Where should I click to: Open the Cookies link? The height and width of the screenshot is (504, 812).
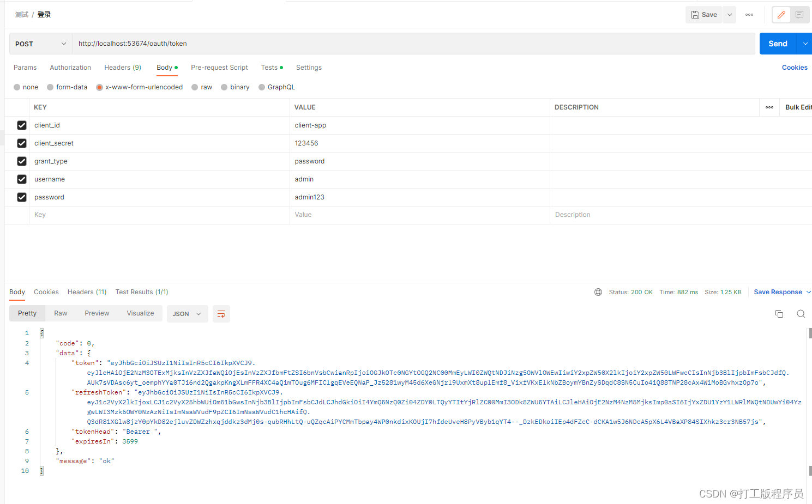coord(795,68)
